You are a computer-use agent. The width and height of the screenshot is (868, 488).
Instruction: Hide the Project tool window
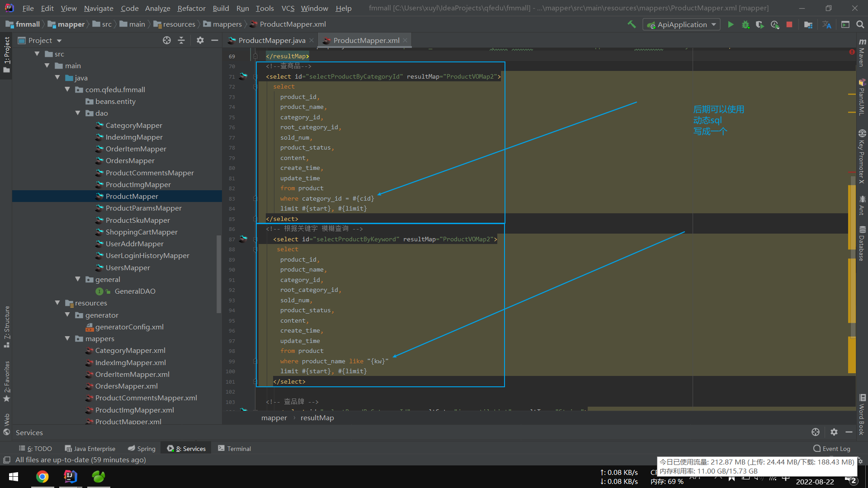215,40
